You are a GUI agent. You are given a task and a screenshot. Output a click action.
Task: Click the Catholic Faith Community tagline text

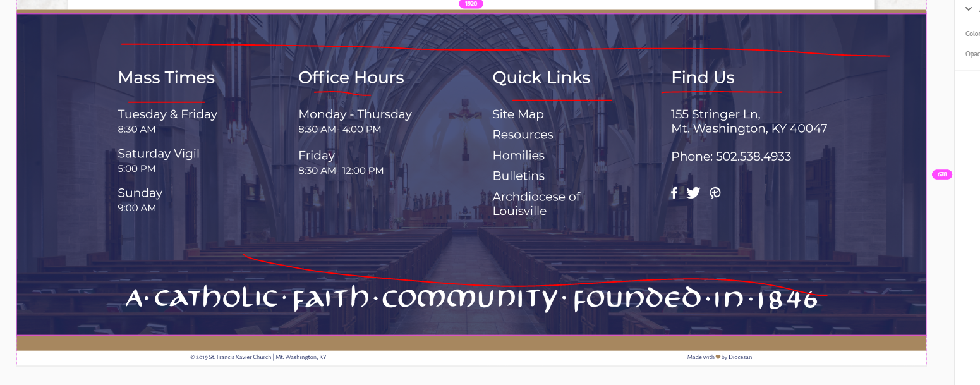coord(471,298)
